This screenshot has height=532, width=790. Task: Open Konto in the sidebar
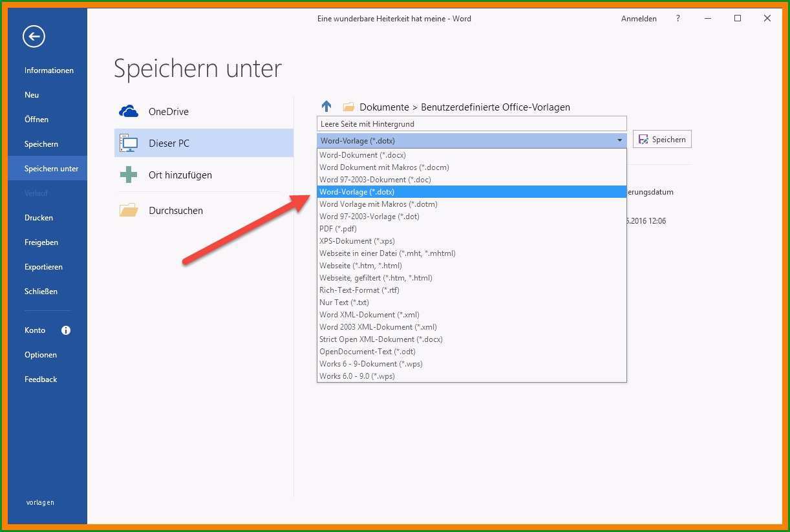(35, 330)
